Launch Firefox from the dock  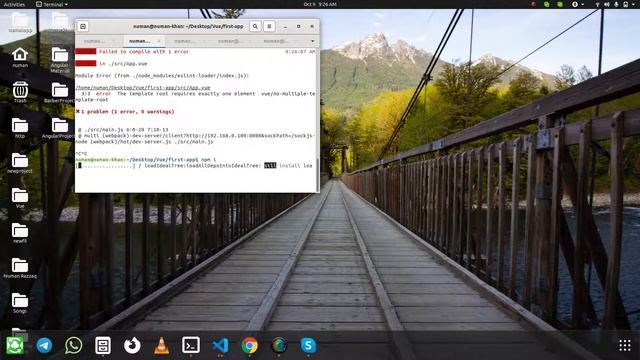[132, 346]
